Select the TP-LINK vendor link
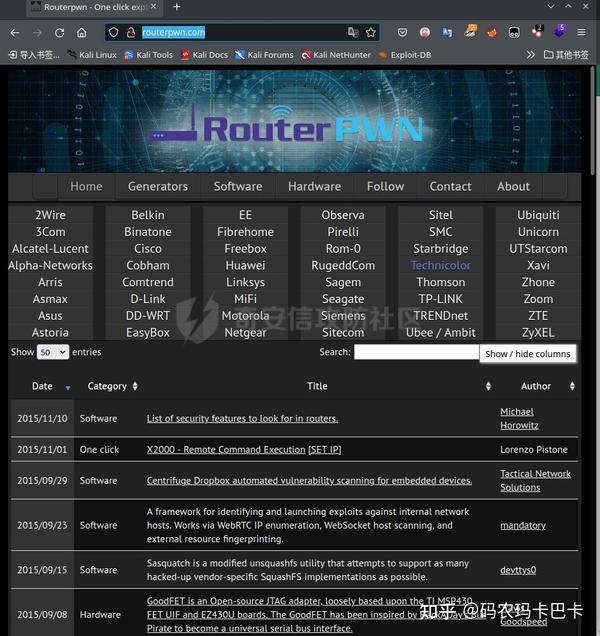This screenshot has height=636, width=600. coord(441,299)
